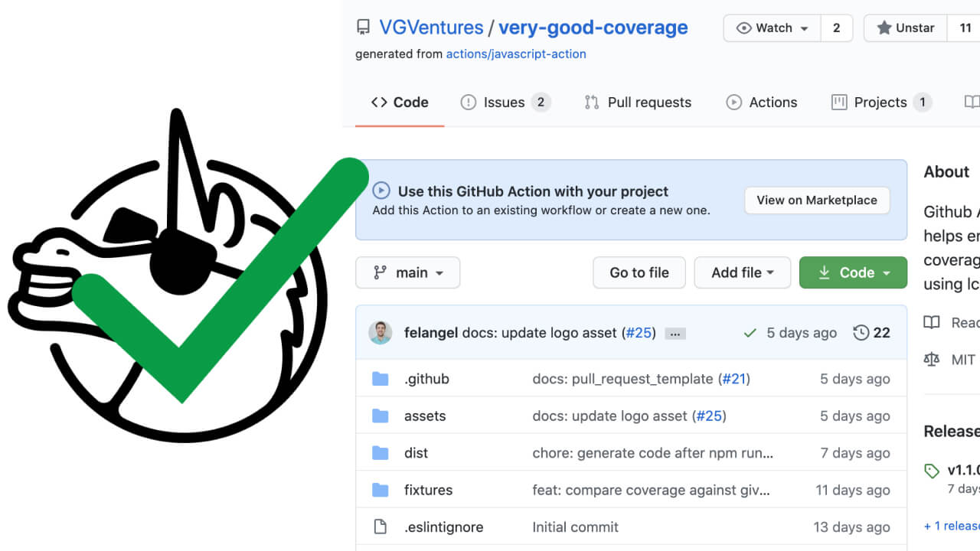980x551 pixels.
Task: Click the tag icon next to v1.1.0
Action: 933,470
